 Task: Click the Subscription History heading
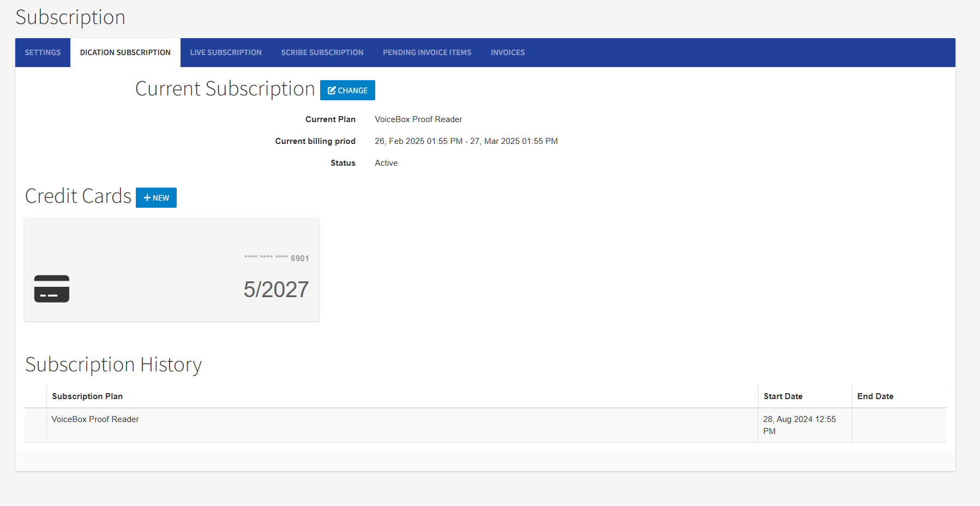pyautogui.click(x=113, y=365)
